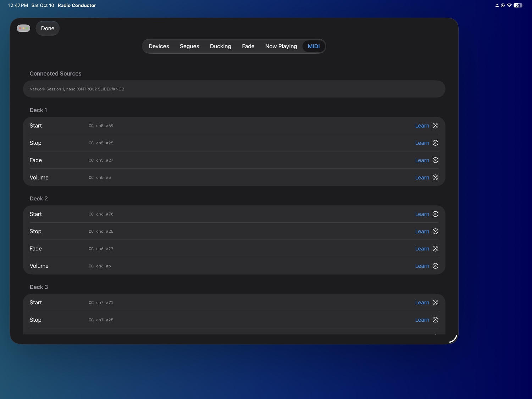
Task: Click the 'CC ch5 #25' mapping value
Action: [101, 143]
